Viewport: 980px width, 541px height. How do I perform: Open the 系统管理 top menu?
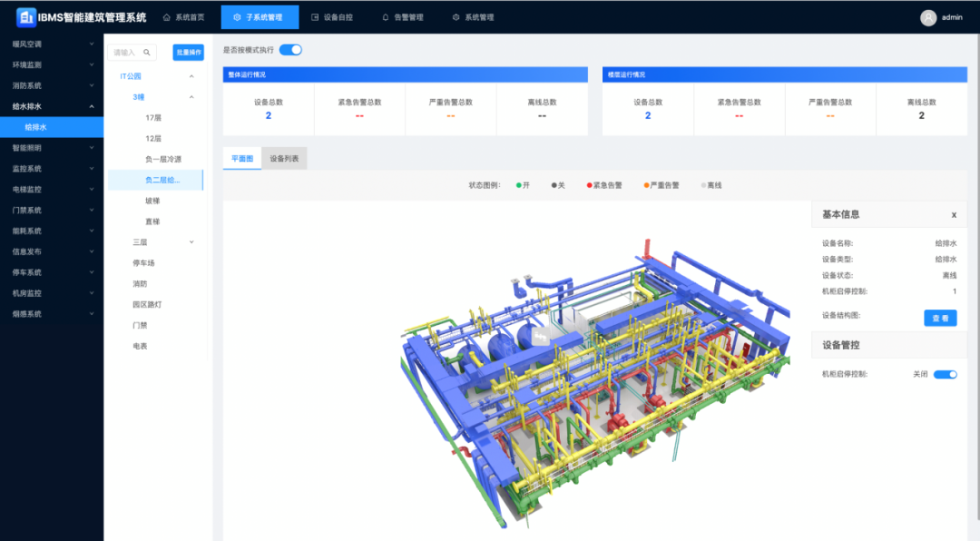(473, 17)
